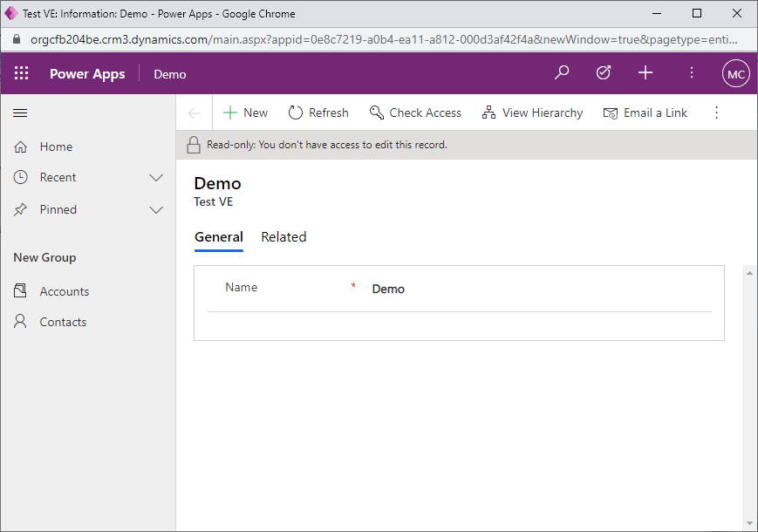Click the plus quick create icon in header

coord(645,73)
